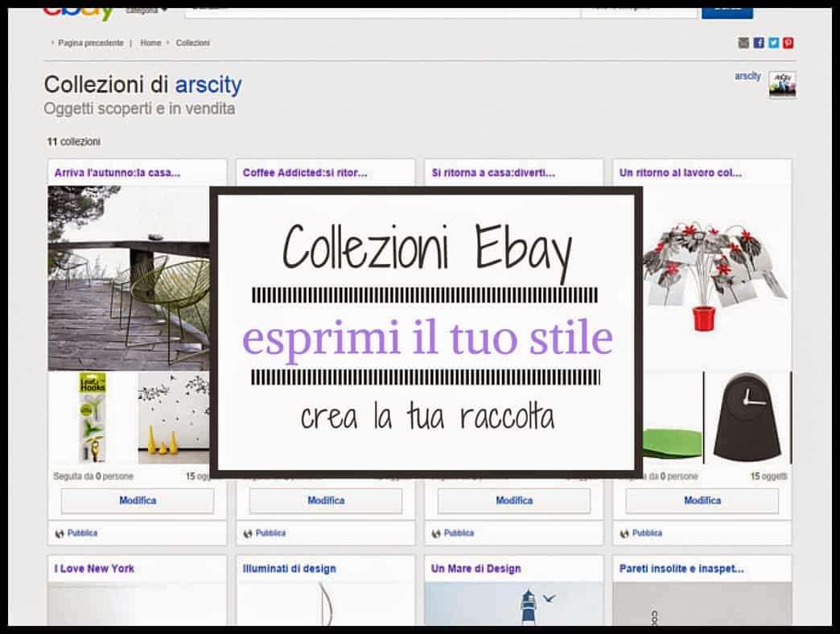Click the arscity profile picture thumbnail
The width and height of the screenshot is (840, 634).
[x=782, y=83]
